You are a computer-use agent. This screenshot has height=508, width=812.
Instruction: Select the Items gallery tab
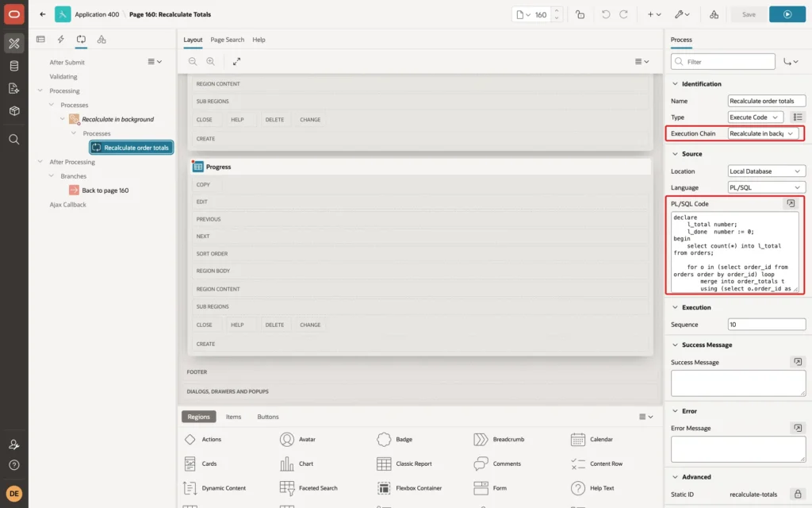pos(234,417)
